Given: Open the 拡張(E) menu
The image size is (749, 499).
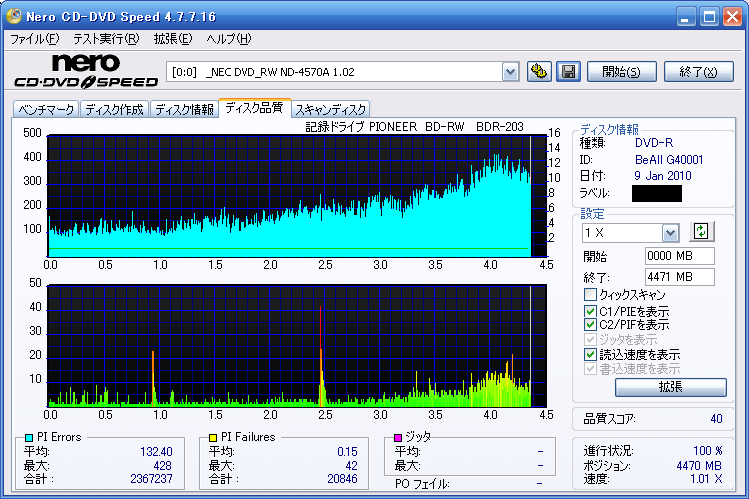Looking at the screenshot, I should (x=173, y=39).
